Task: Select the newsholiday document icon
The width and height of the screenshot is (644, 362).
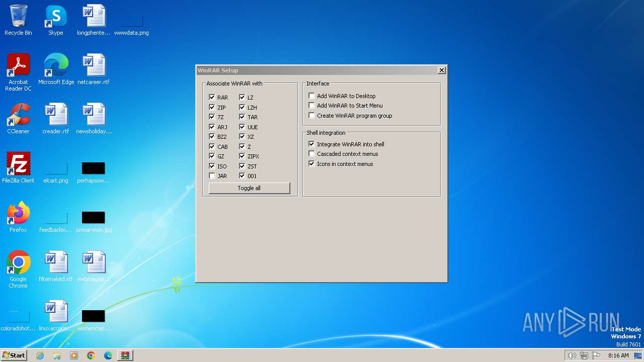Action: pos(94,119)
